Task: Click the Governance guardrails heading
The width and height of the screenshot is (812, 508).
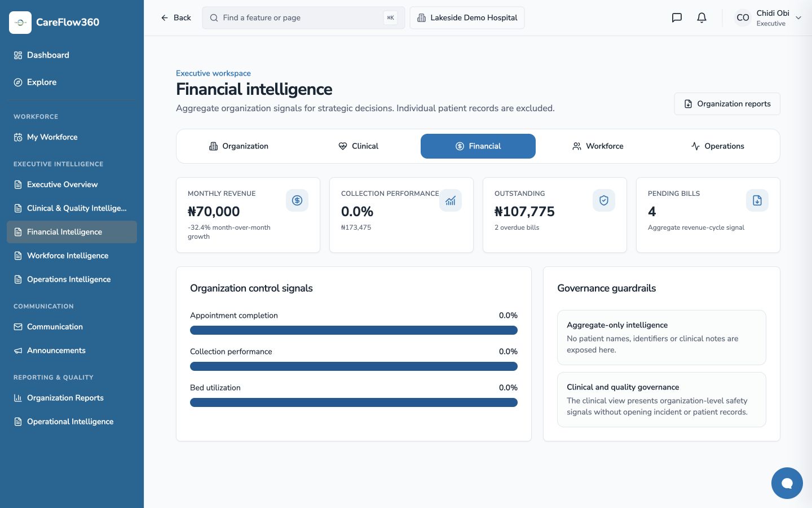Action: point(606,288)
